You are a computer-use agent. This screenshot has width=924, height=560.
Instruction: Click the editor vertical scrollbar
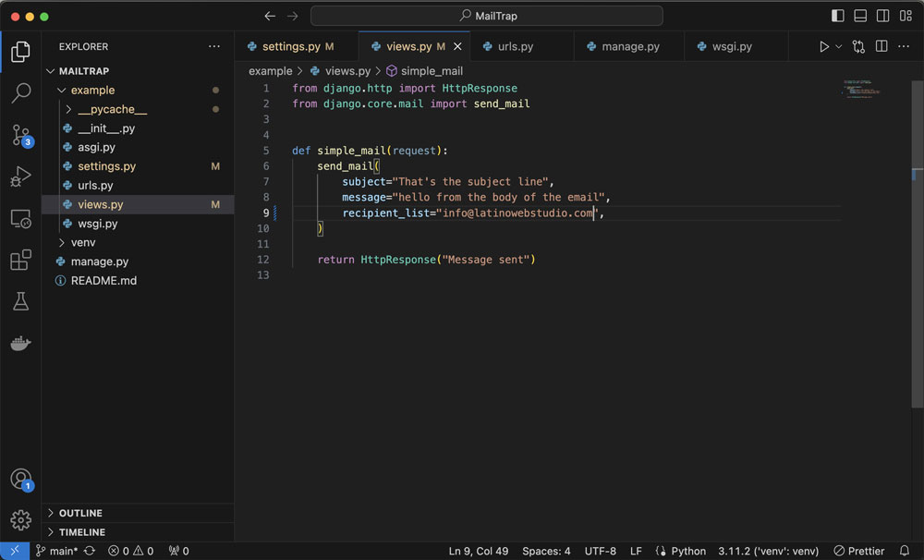[x=918, y=245]
